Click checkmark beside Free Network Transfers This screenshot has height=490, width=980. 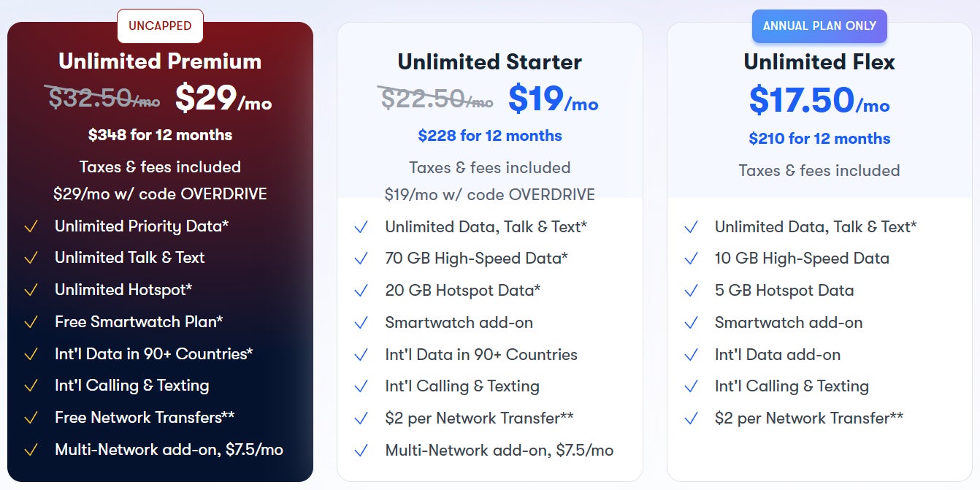[x=31, y=418]
